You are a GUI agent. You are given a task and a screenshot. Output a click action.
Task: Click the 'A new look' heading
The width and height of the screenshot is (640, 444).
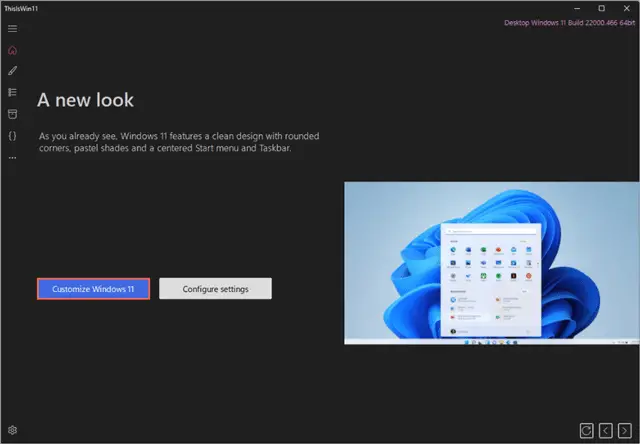tap(85, 100)
